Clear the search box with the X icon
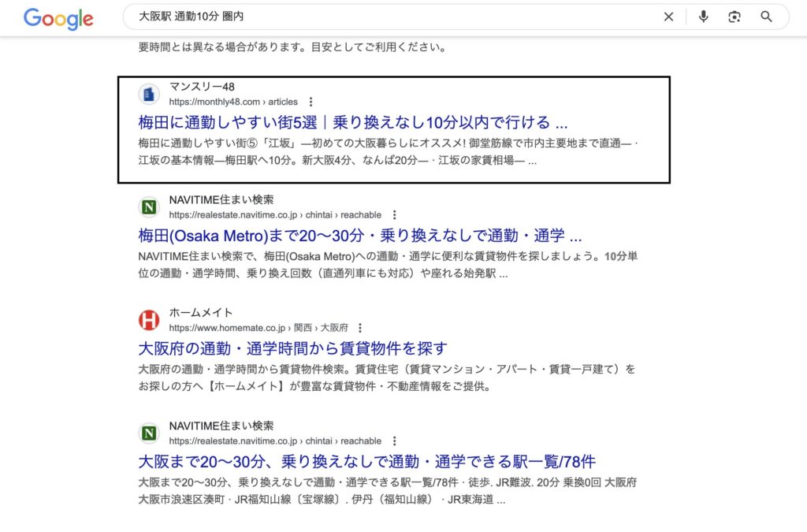Image resolution: width=807 pixels, height=532 pixels. [x=668, y=17]
